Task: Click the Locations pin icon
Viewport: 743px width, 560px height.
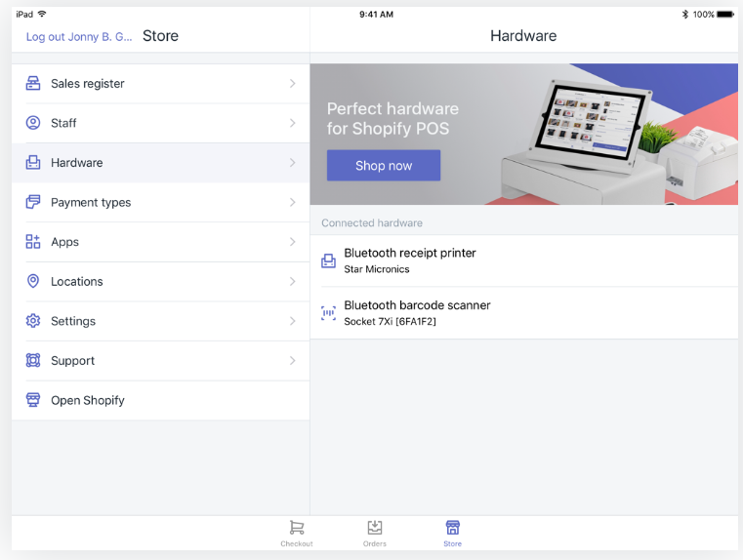Action: coord(32,281)
